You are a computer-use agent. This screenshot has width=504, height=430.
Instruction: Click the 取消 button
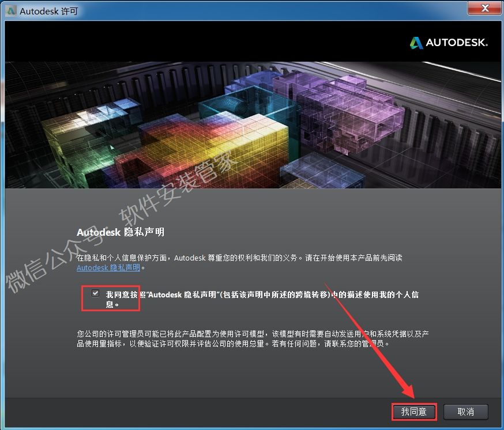click(465, 412)
